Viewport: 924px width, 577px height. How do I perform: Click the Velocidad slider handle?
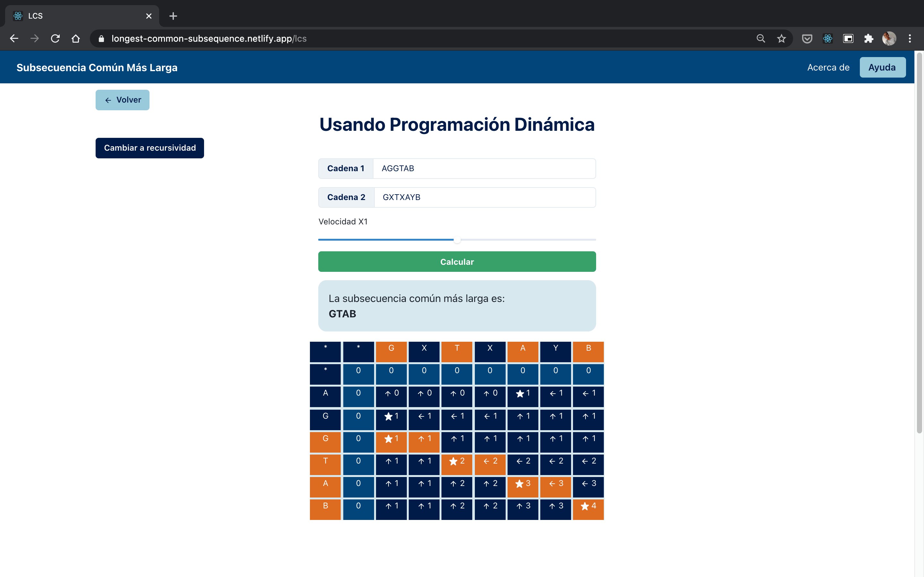(x=457, y=240)
